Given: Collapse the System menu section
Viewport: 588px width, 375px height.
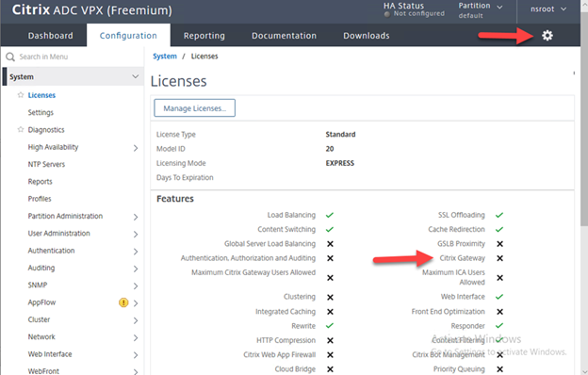Looking at the screenshot, I should (x=135, y=76).
